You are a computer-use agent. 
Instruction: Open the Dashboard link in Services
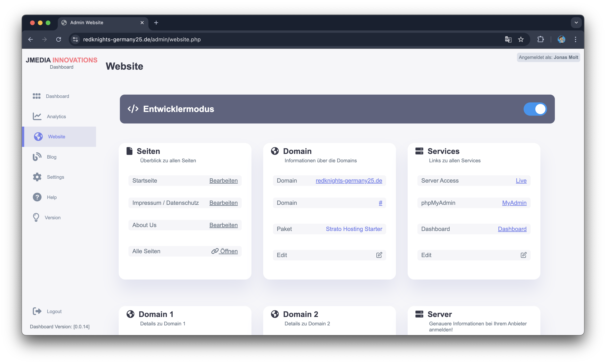click(x=512, y=229)
